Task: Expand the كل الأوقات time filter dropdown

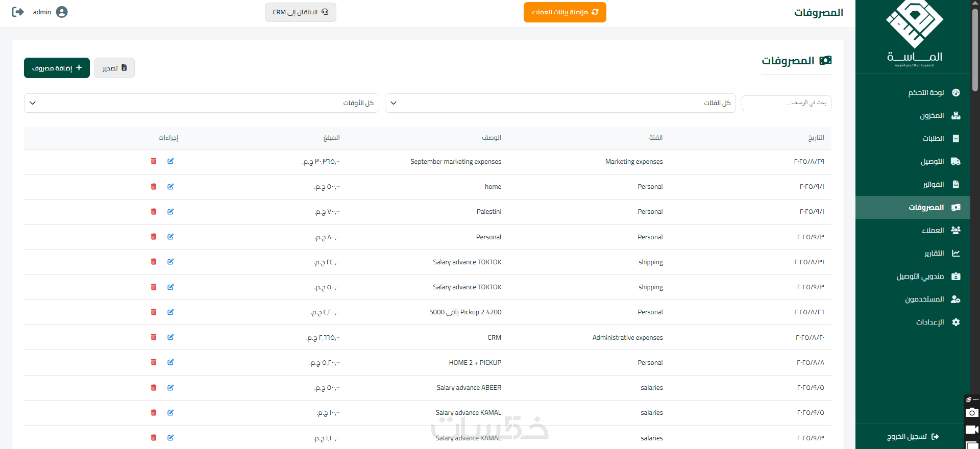Action: pyautogui.click(x=202, y=103)
